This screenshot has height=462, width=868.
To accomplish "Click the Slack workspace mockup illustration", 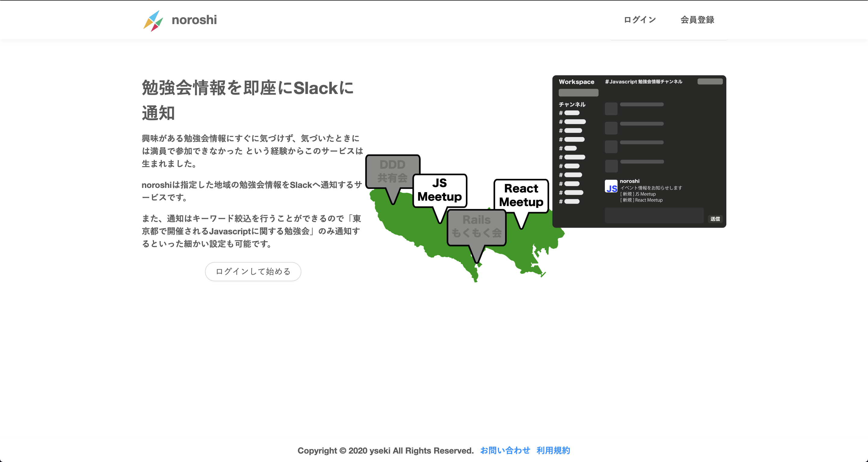I will [x=639, y=151].
